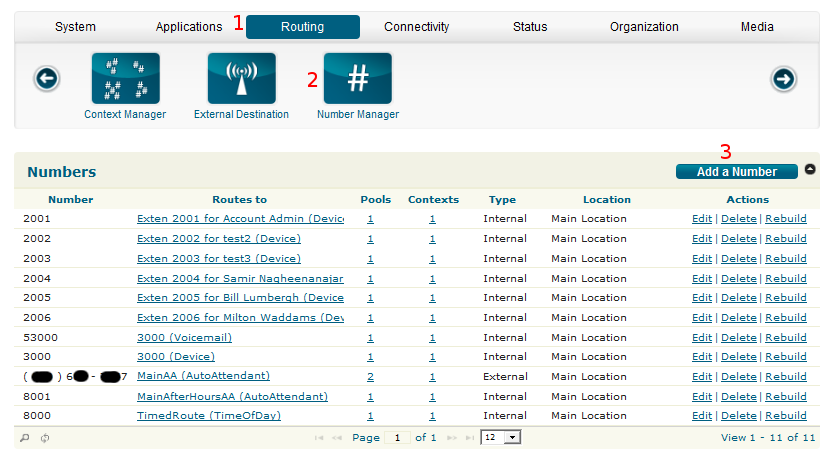Collapse the Numbers panel

point(810,171)
